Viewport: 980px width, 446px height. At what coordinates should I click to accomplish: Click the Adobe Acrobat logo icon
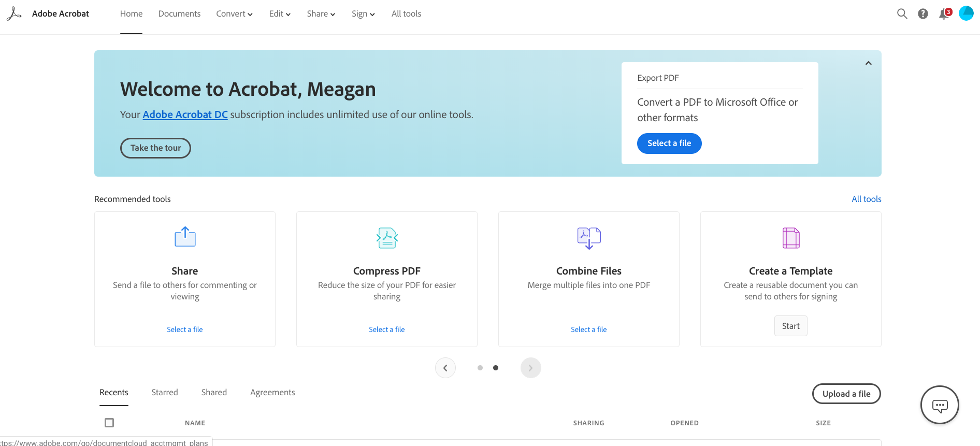[x=14, y=14]
